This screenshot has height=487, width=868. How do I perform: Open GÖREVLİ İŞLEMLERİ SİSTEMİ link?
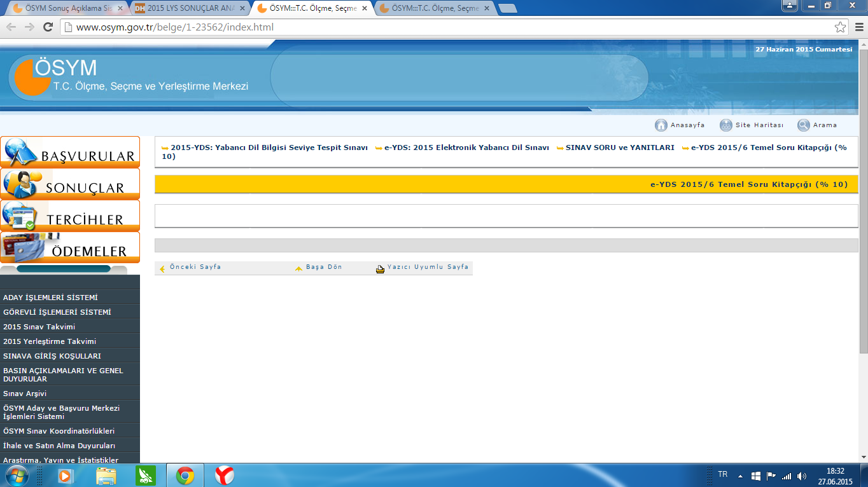[57, 312]
